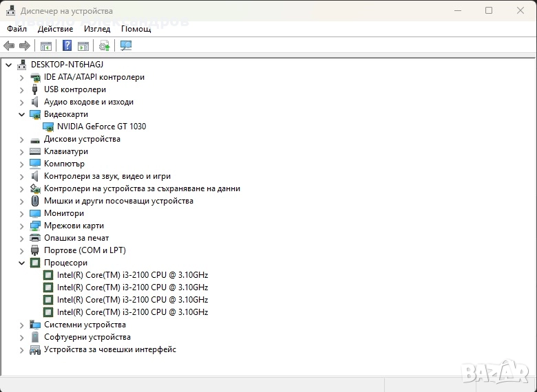Viewport: 537px width, 392px height.
Task: Open the Изглед menu
Action: tap(97, 29)
